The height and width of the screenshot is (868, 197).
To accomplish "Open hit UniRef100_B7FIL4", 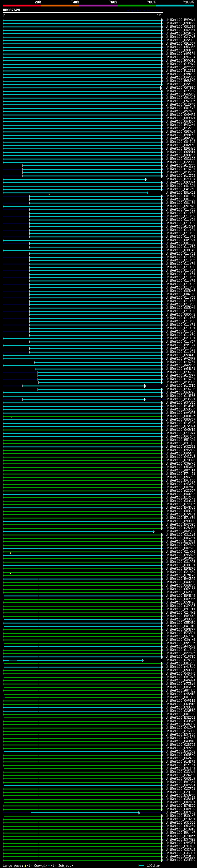I will click(180, 179).
